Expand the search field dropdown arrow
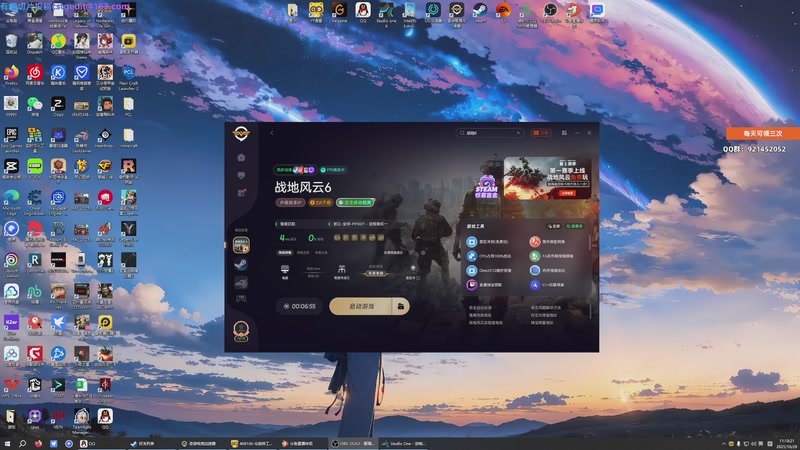 pyautogui.click(x=518, y=133)
